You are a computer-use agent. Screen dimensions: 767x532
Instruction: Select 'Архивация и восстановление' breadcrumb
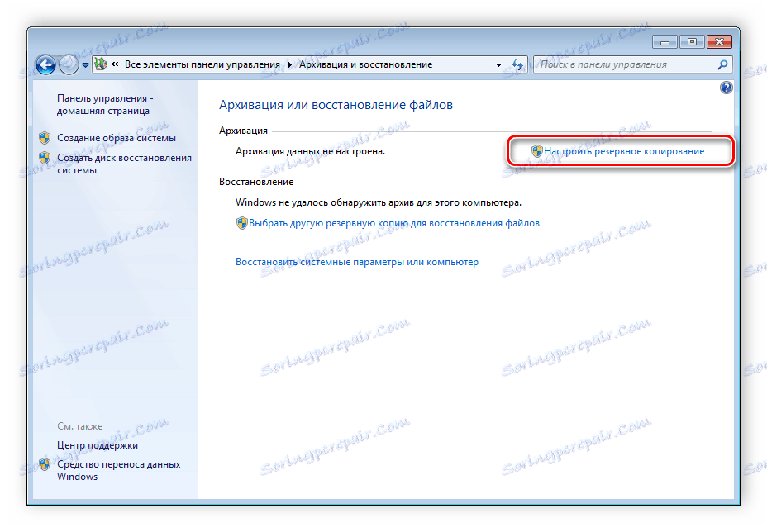365,64
